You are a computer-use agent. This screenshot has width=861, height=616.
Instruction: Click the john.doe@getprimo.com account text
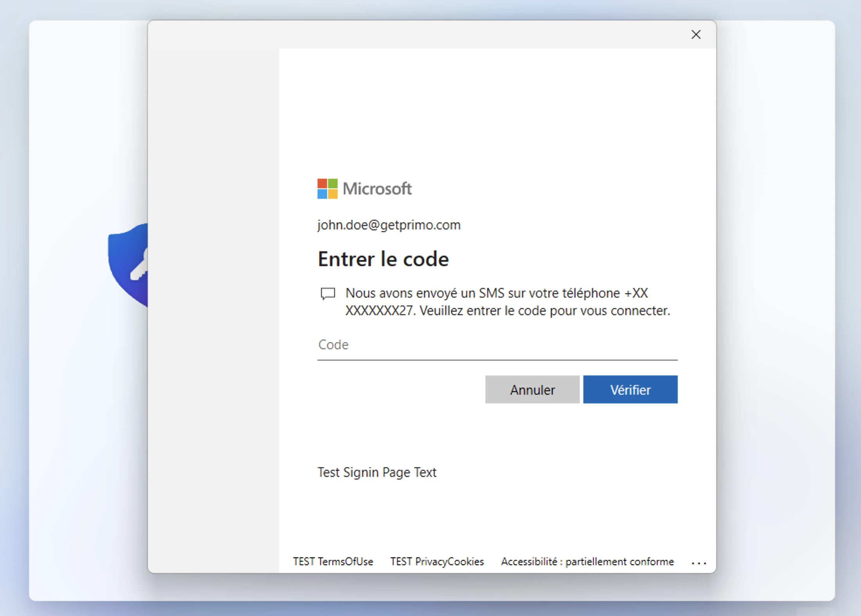[x=389, y=225]
